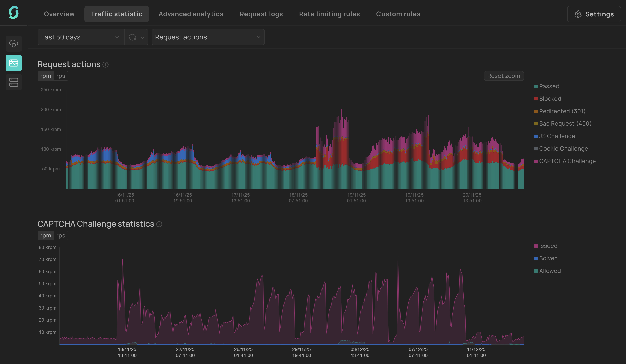Viewport: 626px width, 364px height.
Task: Open the auto-refresh interval chevron
Action: (x=143, y=37)
